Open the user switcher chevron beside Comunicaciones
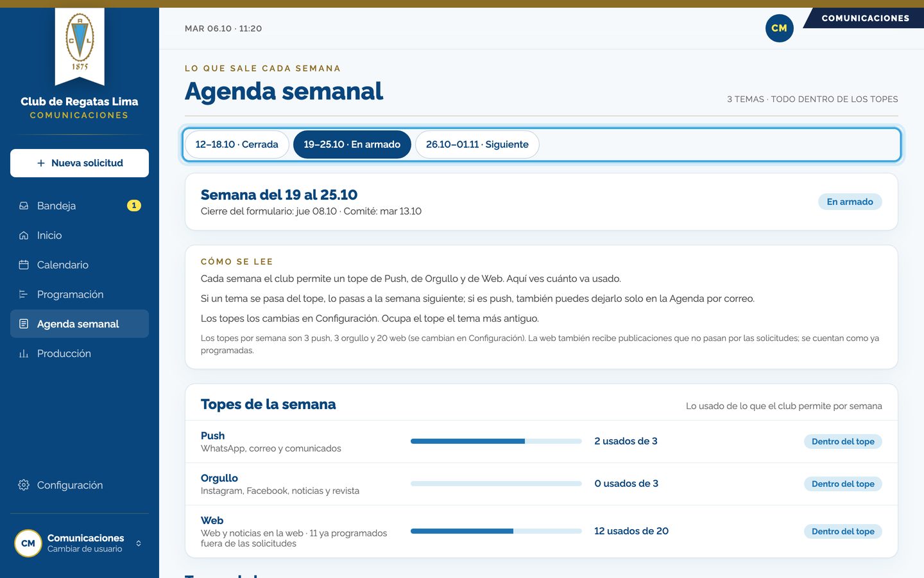This screenshot has height=578, width=924. (139, 543)
